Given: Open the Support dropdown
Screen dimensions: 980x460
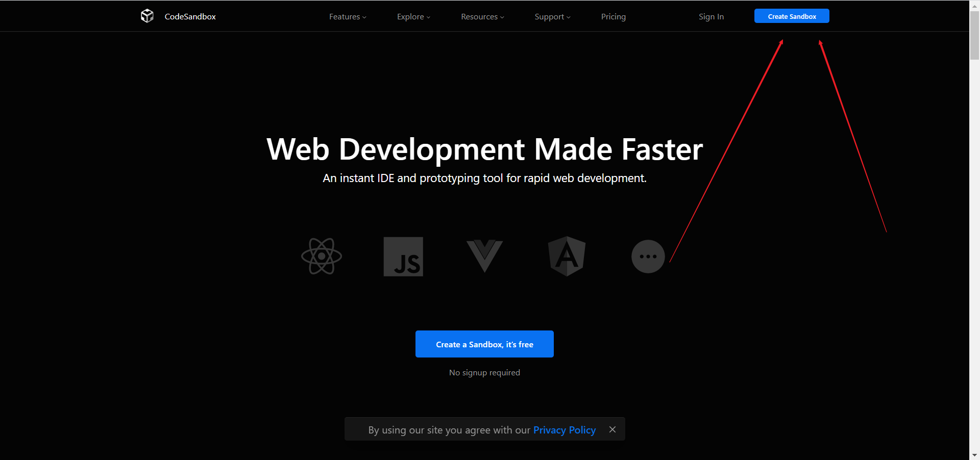Looking at the screenshot, I should [552, 17].
